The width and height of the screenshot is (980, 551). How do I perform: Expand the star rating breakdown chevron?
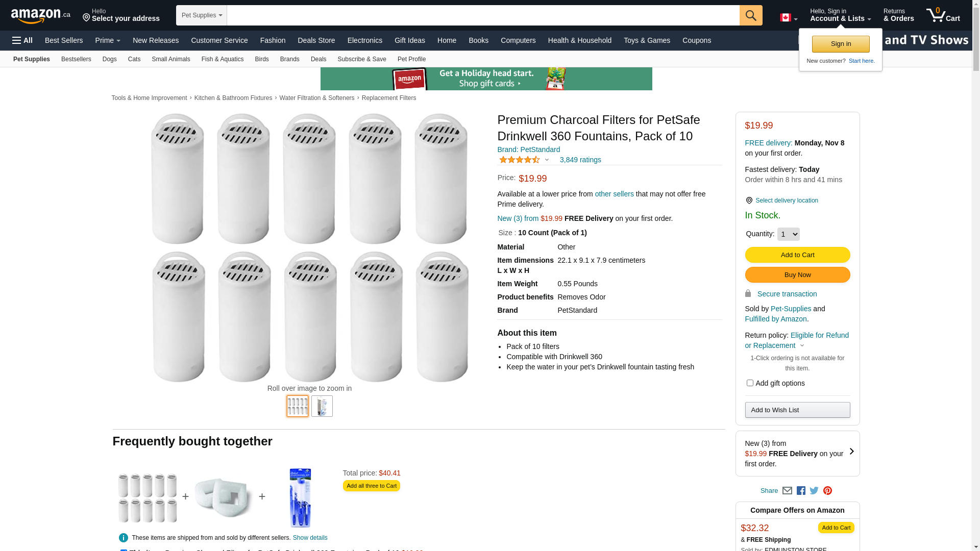547,160
